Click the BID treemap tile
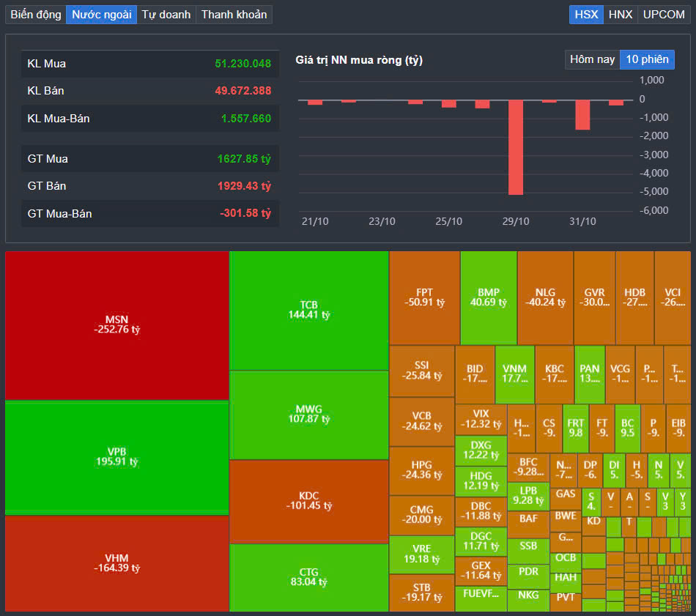Screen dimensions: 696x616 point(475,374)
